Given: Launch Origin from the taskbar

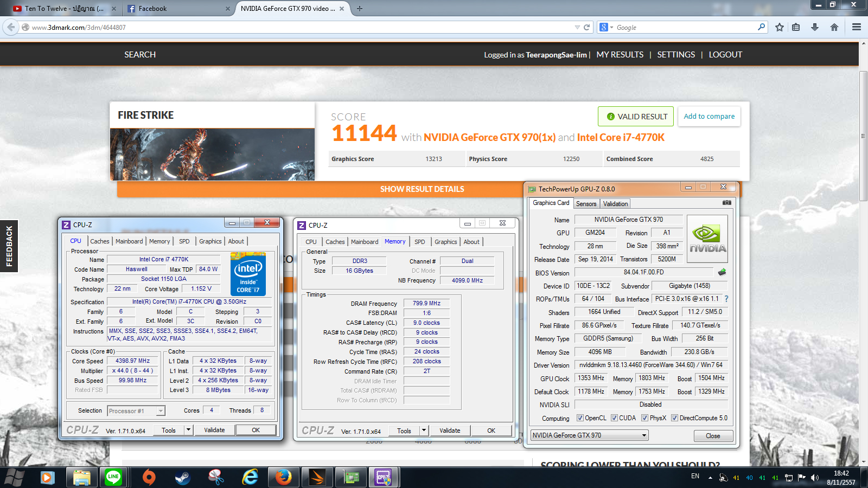Looking at the screenshot, I should (149, 478).
